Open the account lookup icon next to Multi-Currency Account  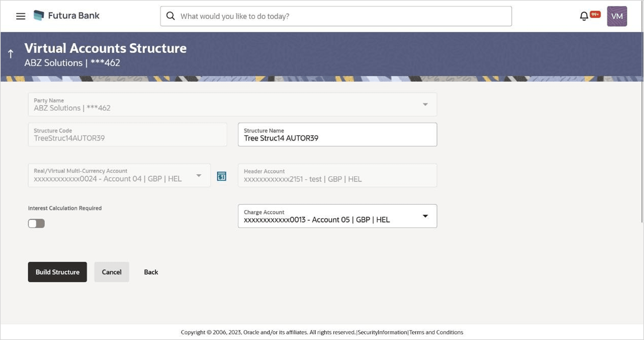[221, 176]
